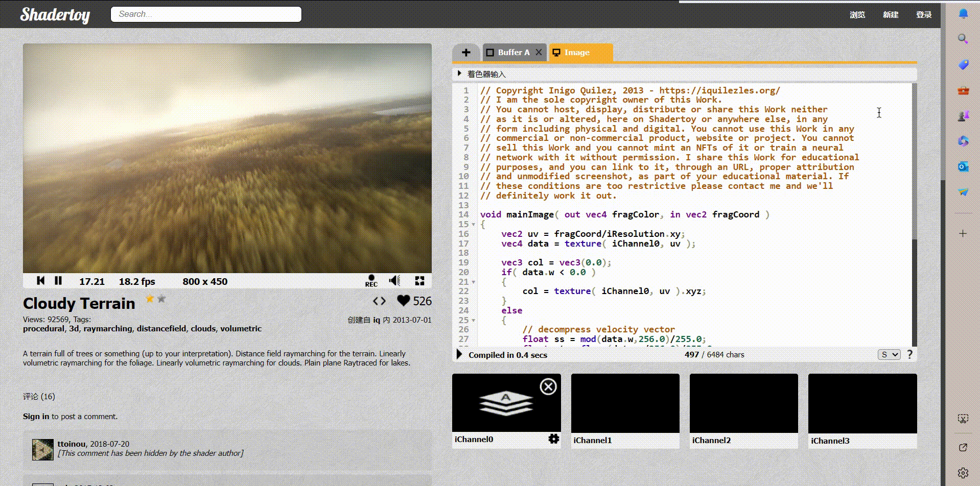
Task: Close the Buffer A tab
Action: 539,52
